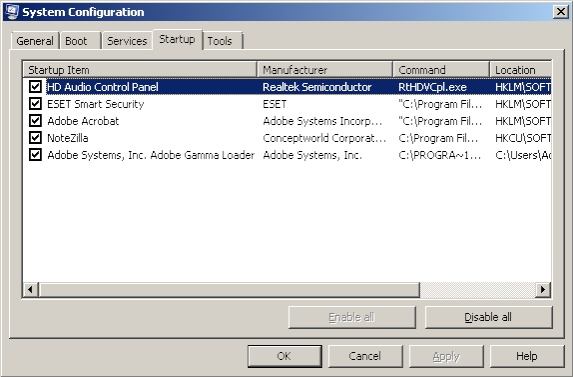Click the HKCU\SOFT location cell
This screenshot has height=377, width=573.
pyautogui.click(x=523, y=138)
